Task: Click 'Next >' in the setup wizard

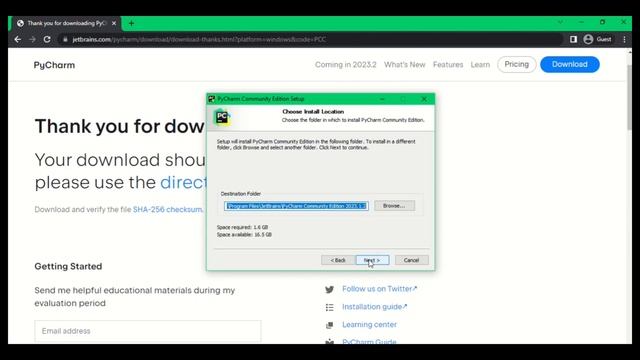Action: click(x=372, y=260)
